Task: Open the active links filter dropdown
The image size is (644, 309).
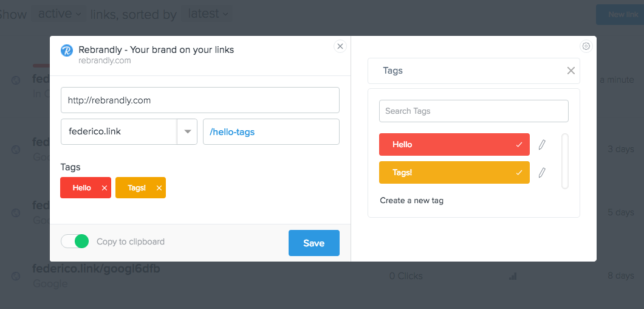Action: point(59,13)
